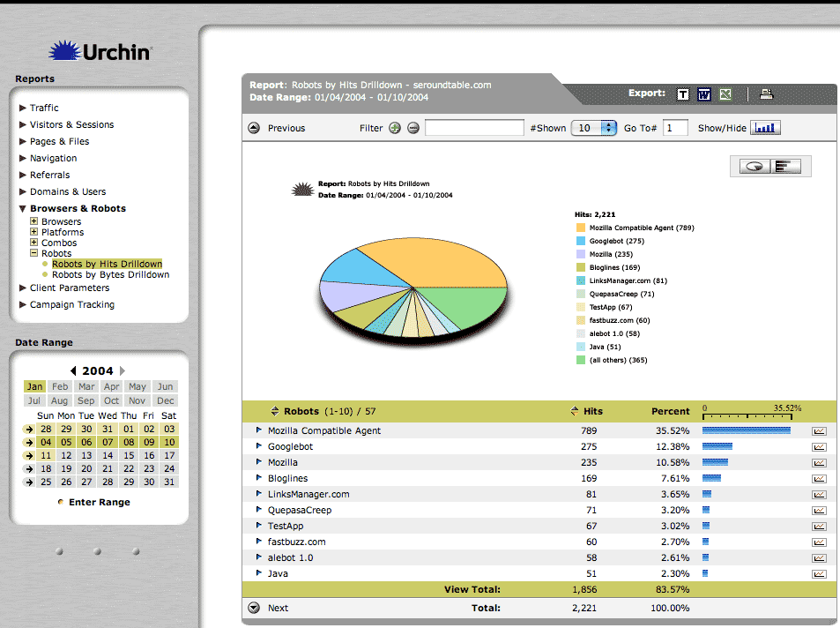Viewport: 840px width, 628px height.
Task: Expand the Combos subtree
Action: [x=33, y=242]
